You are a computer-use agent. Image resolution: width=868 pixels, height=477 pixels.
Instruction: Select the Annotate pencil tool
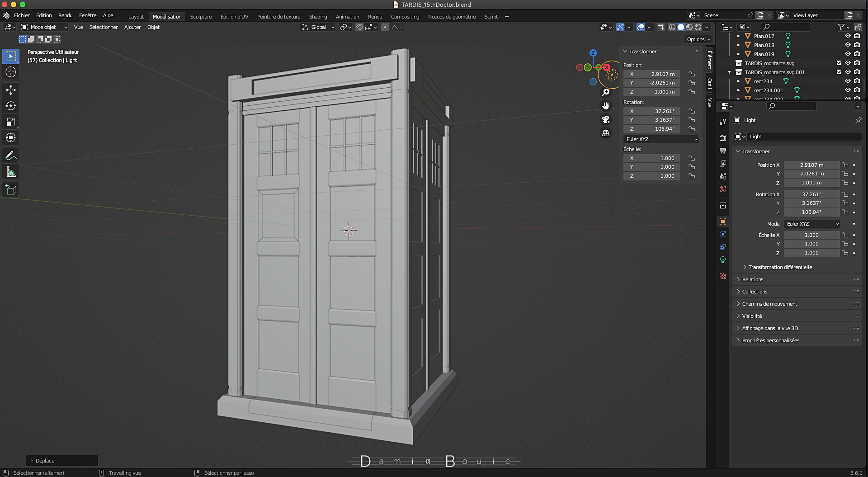tap(11, 156)
